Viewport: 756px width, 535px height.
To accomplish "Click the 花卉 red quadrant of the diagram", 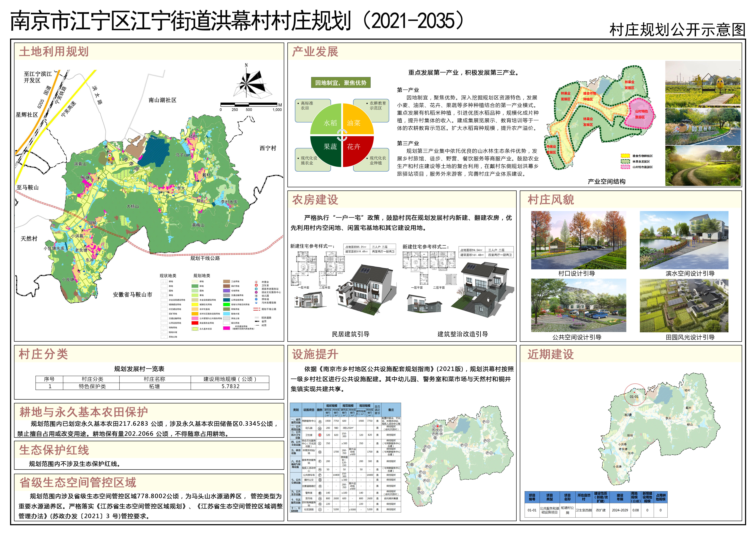I will tap(354, 147).
